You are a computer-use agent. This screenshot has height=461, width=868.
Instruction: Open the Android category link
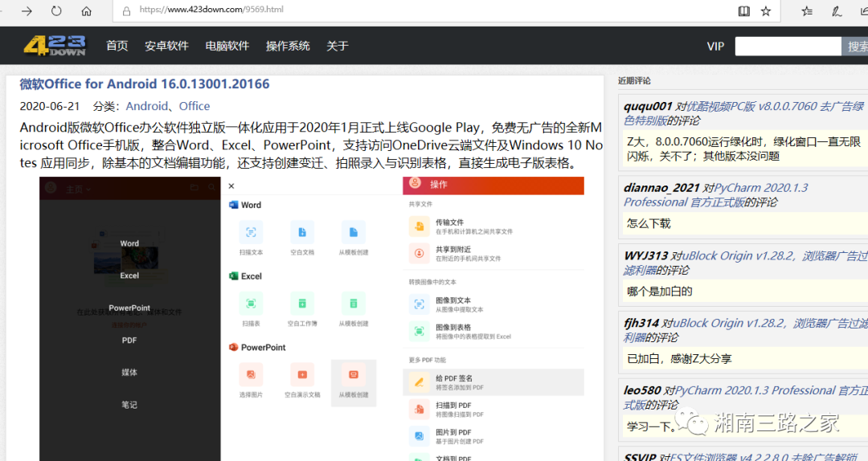(x=147, y=106)
